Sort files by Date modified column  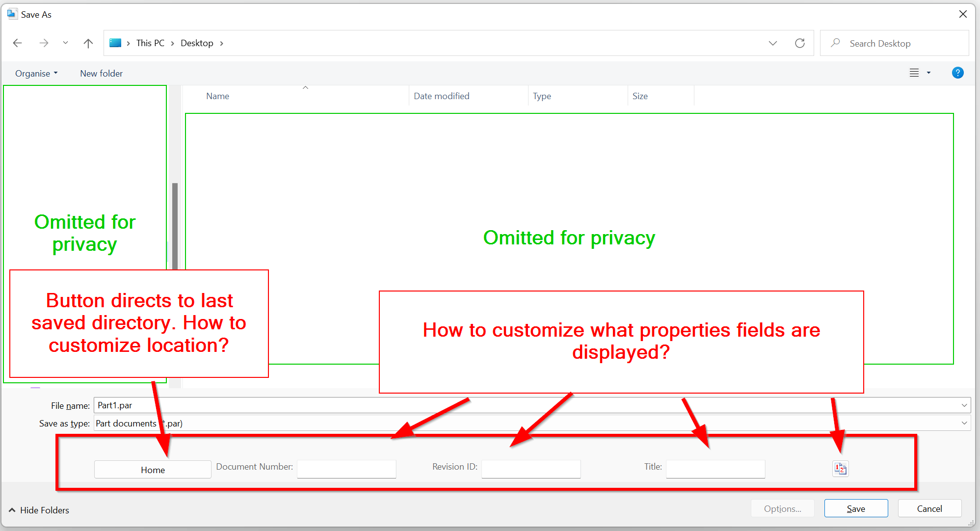441,96
